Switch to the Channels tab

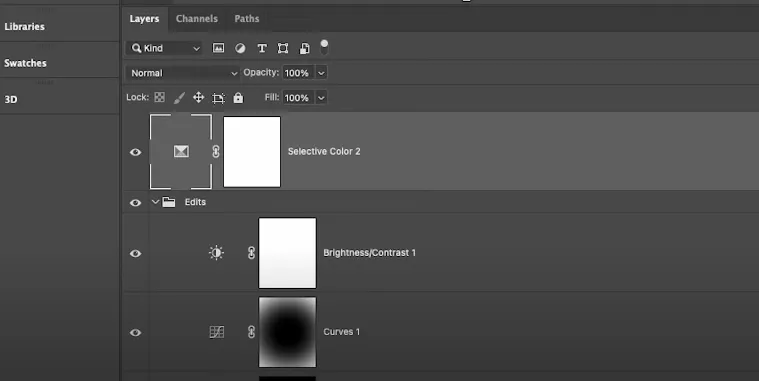[x=197, y=19]
